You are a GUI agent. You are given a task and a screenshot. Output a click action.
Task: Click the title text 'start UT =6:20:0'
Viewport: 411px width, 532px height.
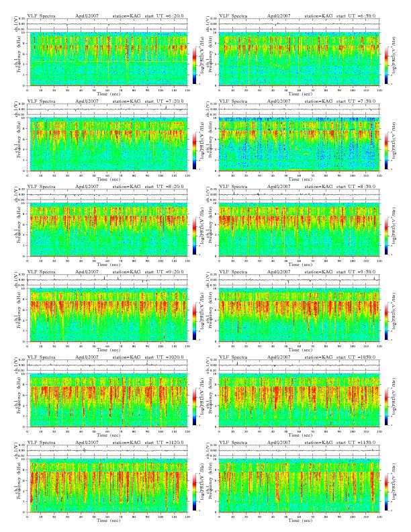pos(164,16)
